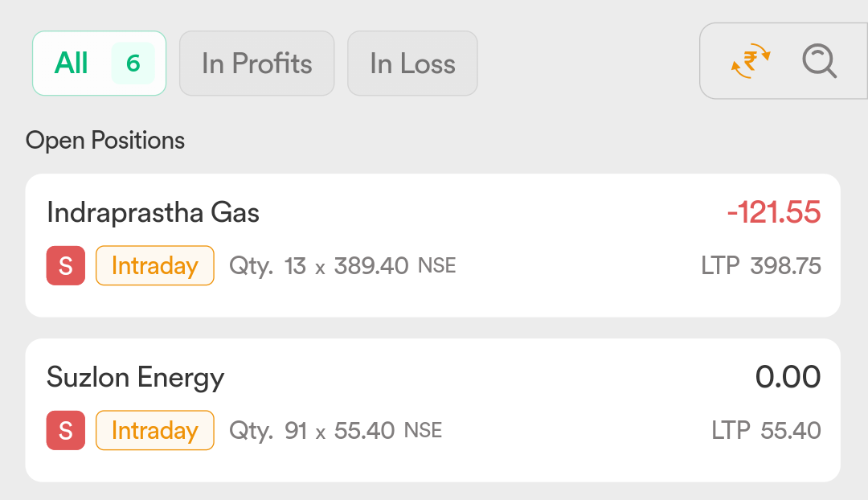The image size is (868, 500).
Task: Click the rupee convert positions icon
Action: (751, 61)
